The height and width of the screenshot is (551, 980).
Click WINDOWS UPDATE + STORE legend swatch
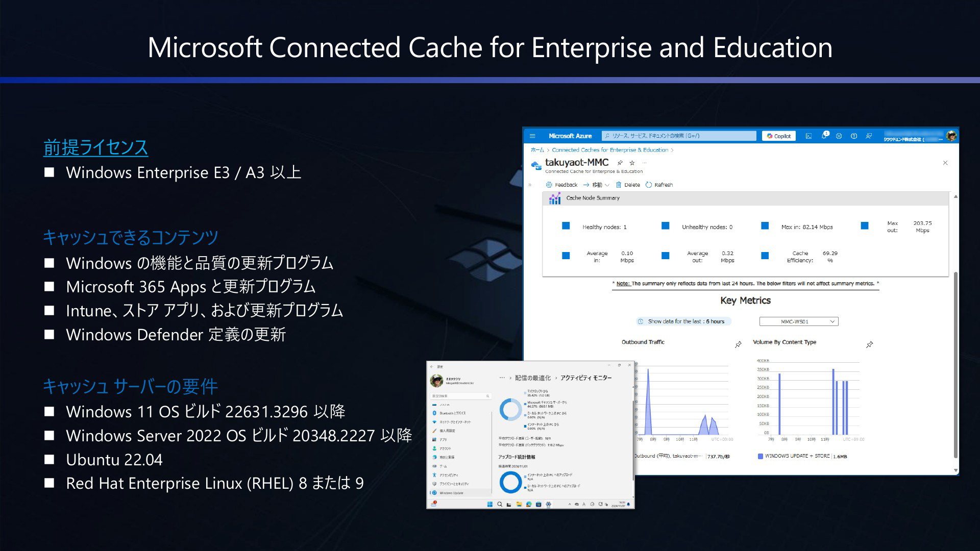(761, 456)
